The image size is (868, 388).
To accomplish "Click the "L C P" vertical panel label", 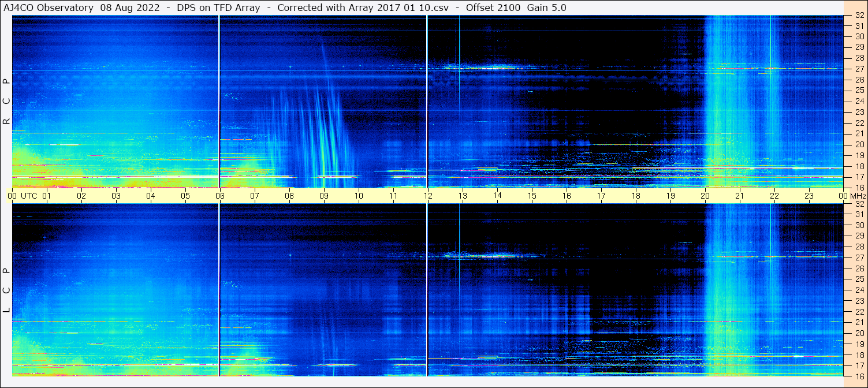I will 6,290.
